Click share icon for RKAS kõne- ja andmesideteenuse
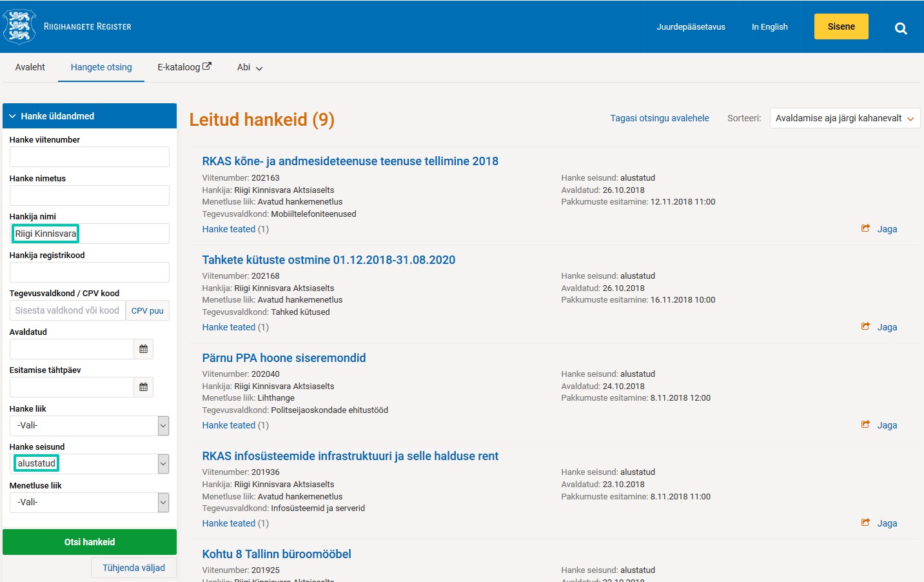Image resolution: width=924 pixels, height=582 pixels. [x=865, y=228]
